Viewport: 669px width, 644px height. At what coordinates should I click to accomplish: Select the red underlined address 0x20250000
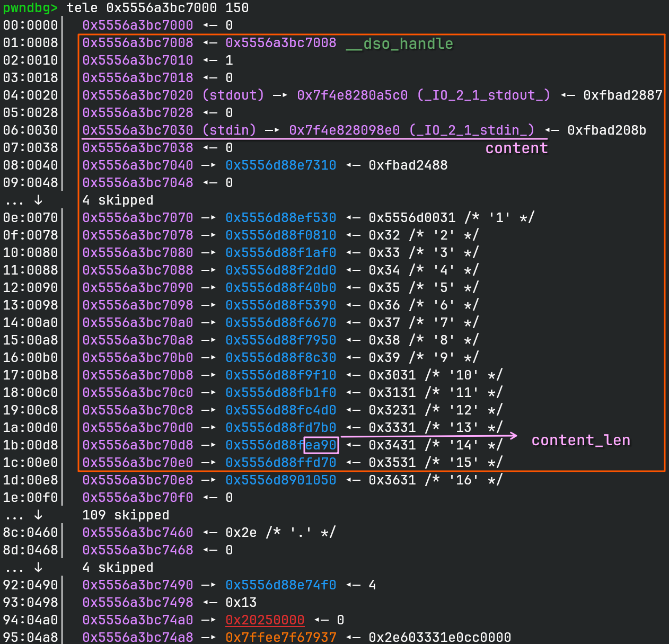coord(265,620)
